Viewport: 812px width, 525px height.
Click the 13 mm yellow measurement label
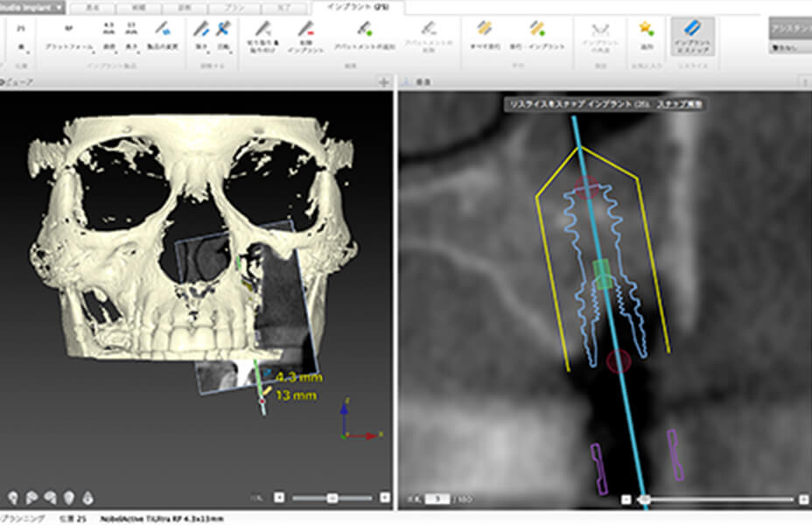pos(296,395)
